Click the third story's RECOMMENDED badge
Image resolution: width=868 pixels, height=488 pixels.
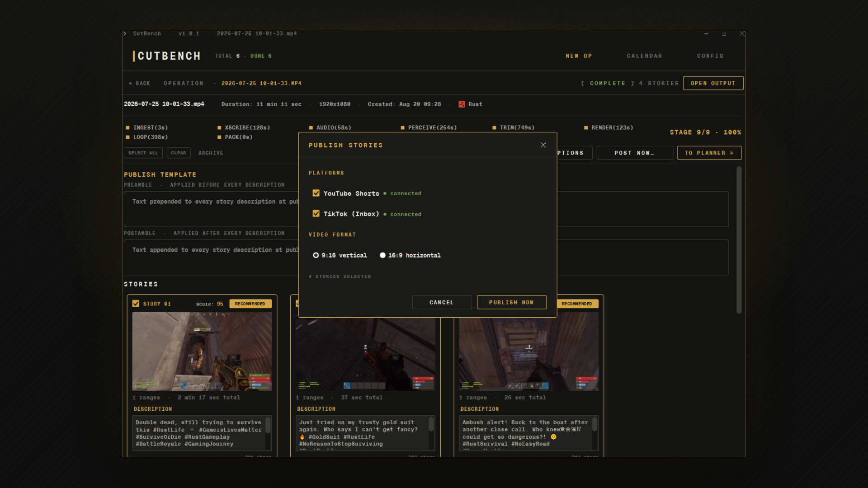coord(578,304)
